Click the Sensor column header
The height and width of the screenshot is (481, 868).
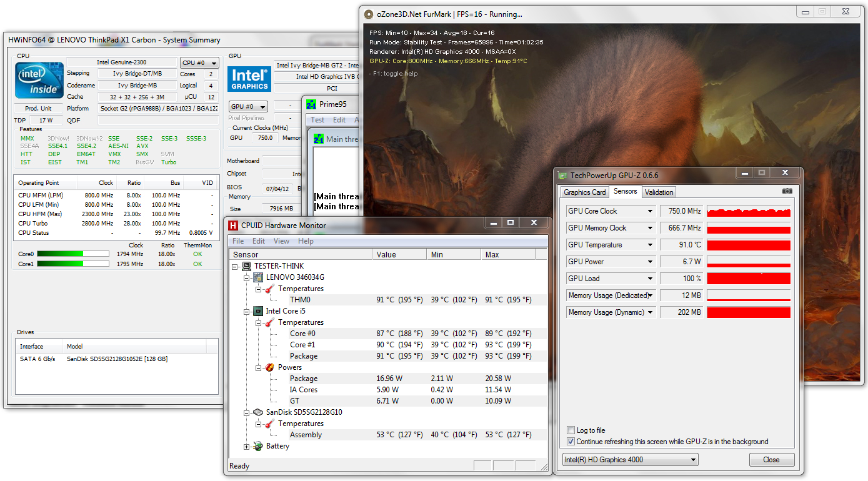301,254
